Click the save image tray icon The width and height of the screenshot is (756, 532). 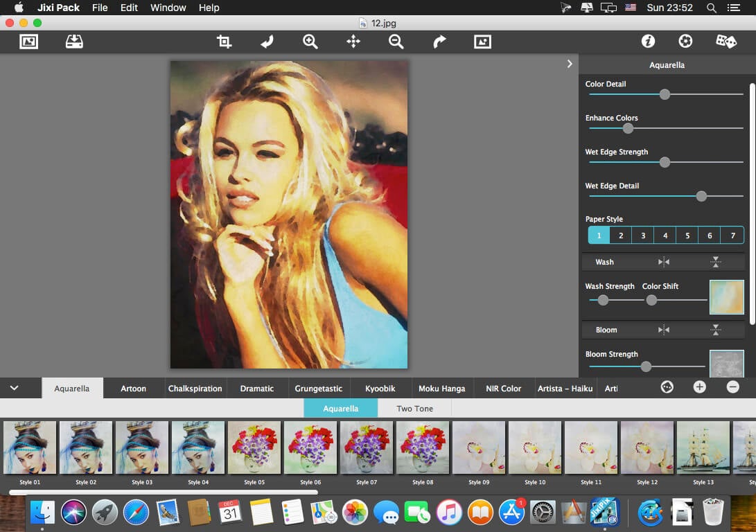(74, 42)
